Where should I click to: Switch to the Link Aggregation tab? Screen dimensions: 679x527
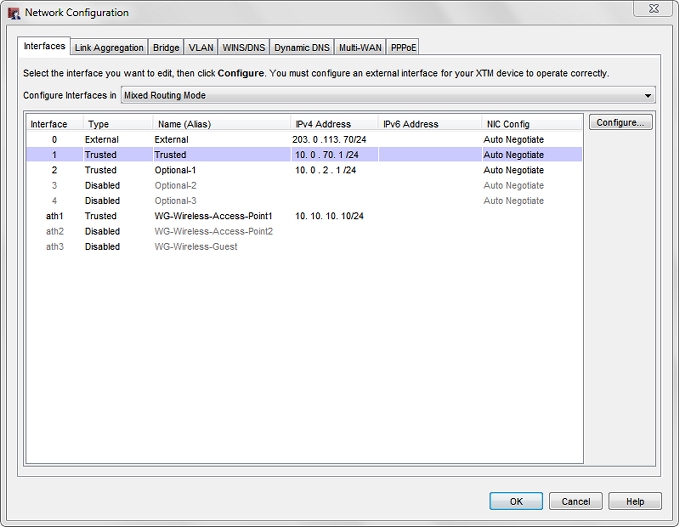point(109,48)
